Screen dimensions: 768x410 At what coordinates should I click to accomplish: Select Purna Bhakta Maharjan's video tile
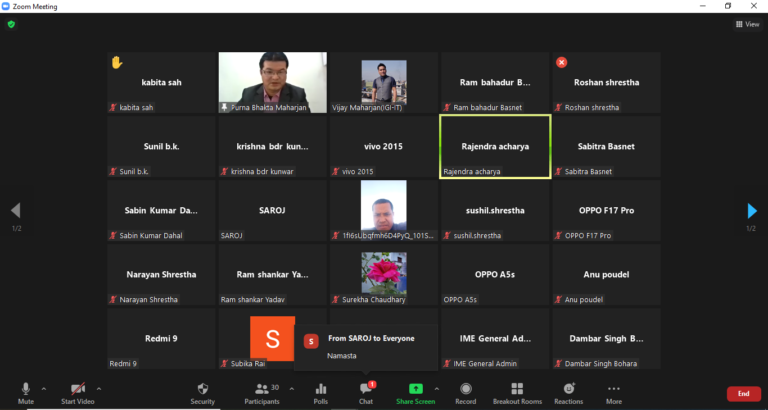pos(272,82)
